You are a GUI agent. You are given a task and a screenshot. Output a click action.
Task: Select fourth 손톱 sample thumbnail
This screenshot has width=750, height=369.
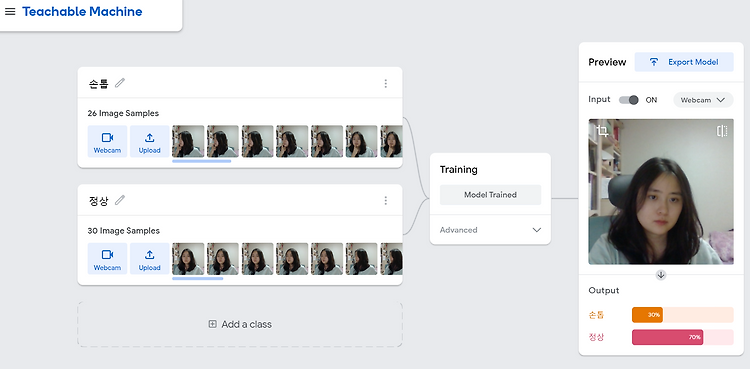(x=292, y=142)
